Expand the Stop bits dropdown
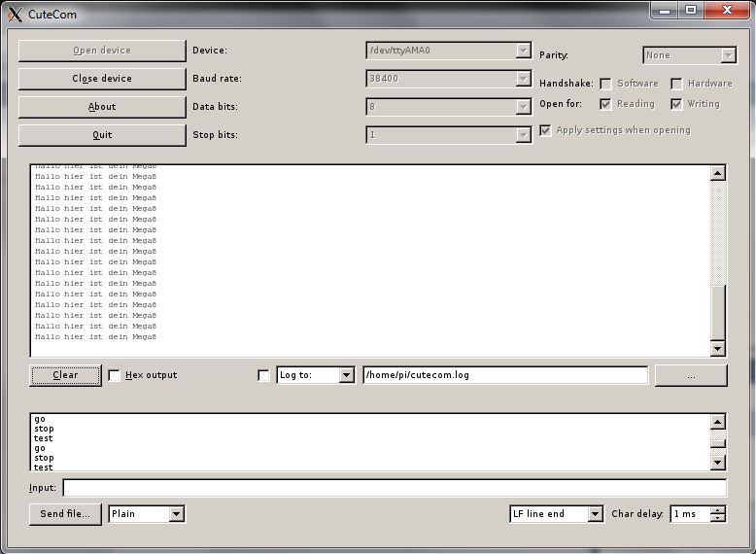 click(x=523, y=135)
